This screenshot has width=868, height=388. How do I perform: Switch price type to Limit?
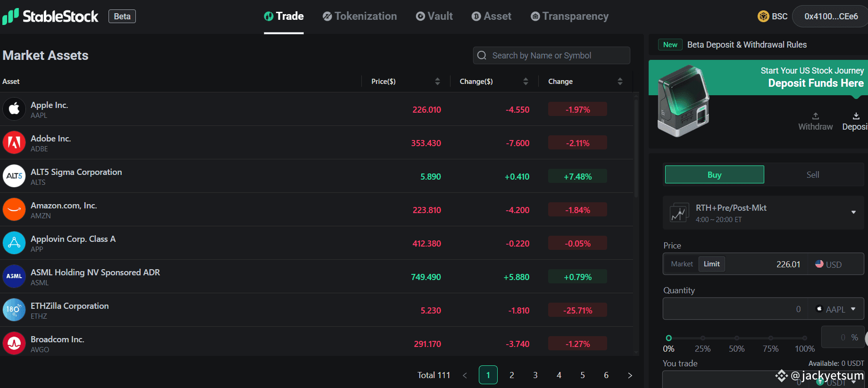(x=712, y=264)
